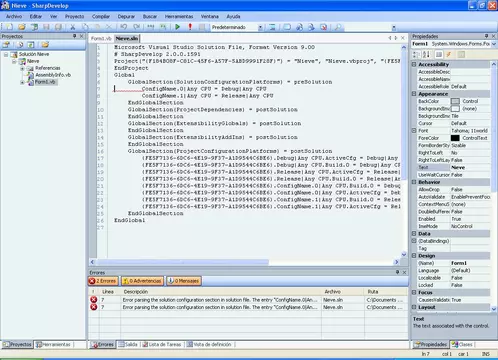The image size is (498, 360).
Task: Click the Descripción column header
Action: (221, 291)
